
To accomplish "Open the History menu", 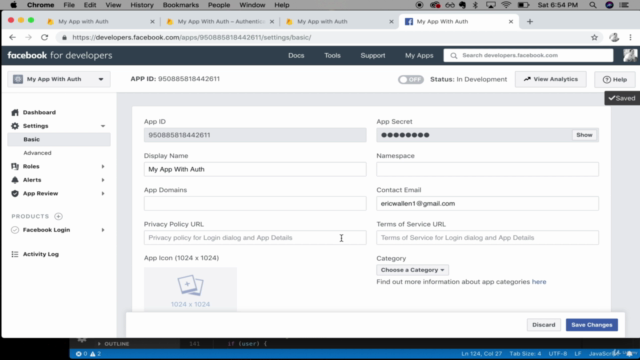I will click(142, 5).
